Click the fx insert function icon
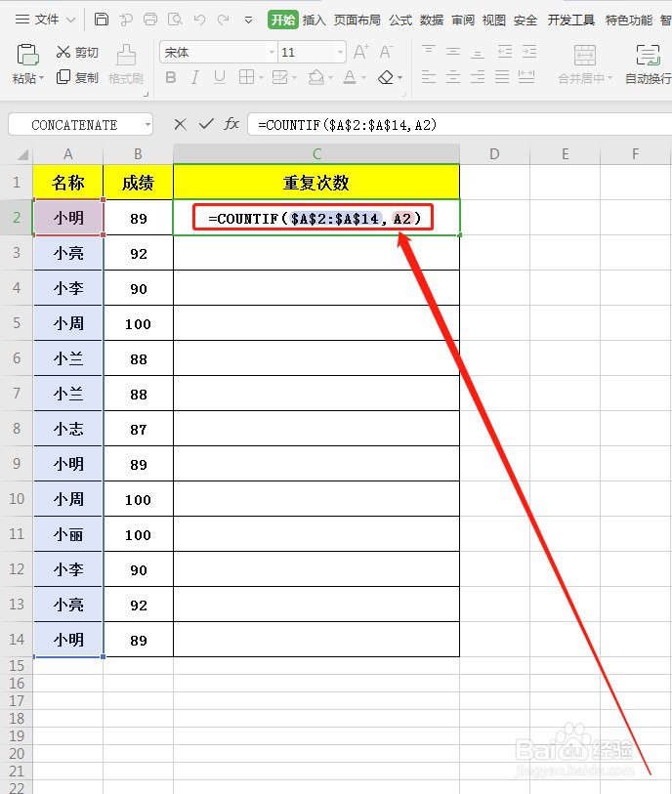 (x=231, y=124)
